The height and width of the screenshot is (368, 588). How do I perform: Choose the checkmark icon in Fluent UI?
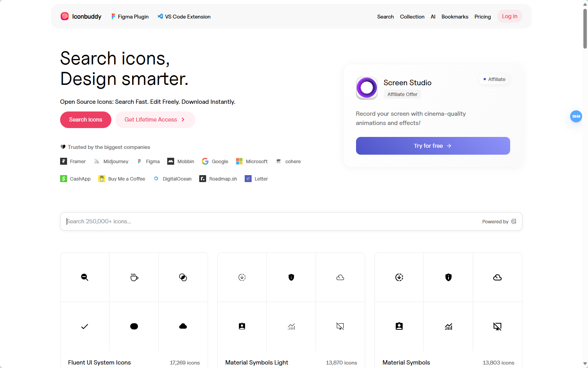click(85, 326)
